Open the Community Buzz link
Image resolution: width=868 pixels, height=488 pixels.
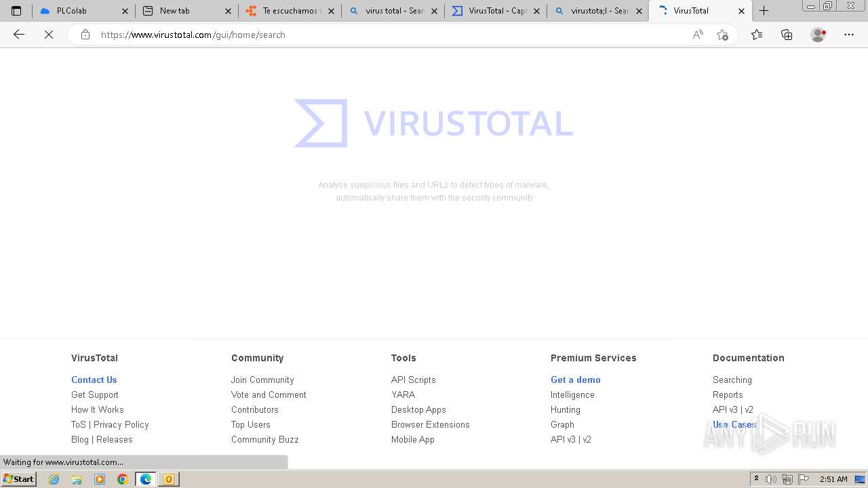[x=265, y=439]
